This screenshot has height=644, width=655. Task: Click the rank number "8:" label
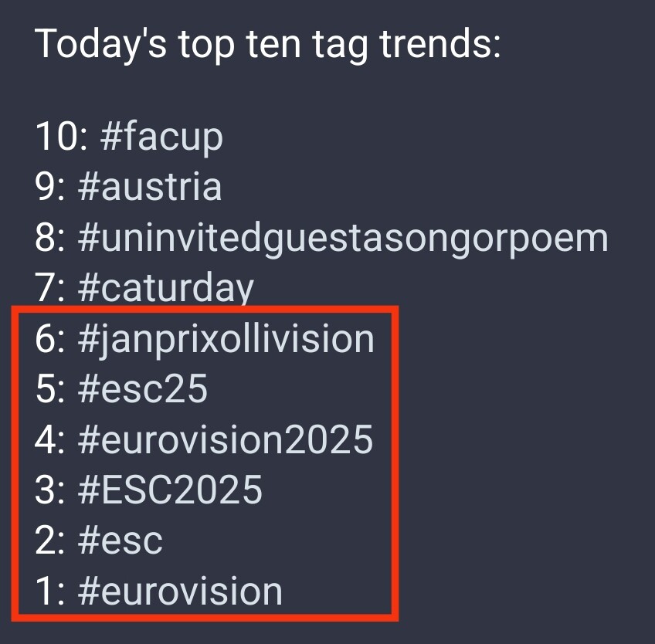[x=50, y=237]
